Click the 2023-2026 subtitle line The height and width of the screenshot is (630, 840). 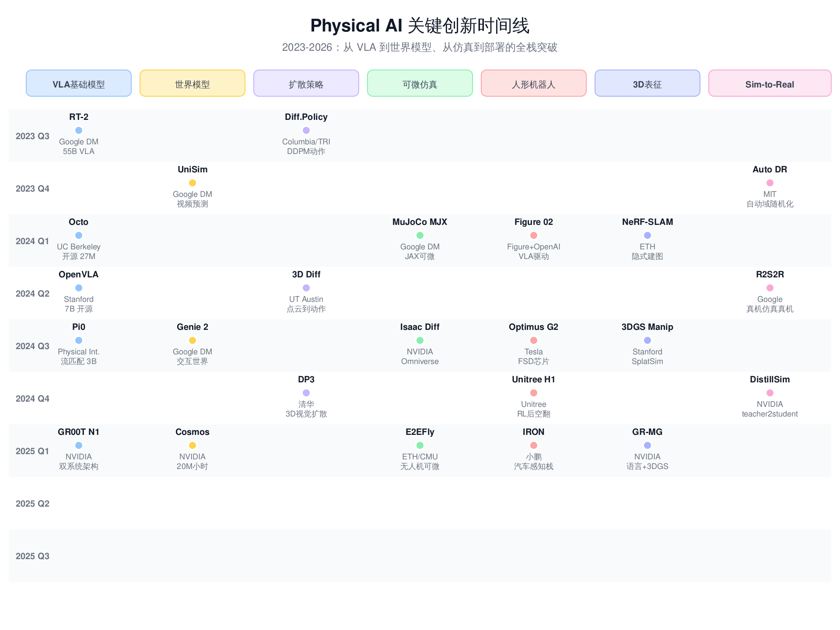[420, 47]
